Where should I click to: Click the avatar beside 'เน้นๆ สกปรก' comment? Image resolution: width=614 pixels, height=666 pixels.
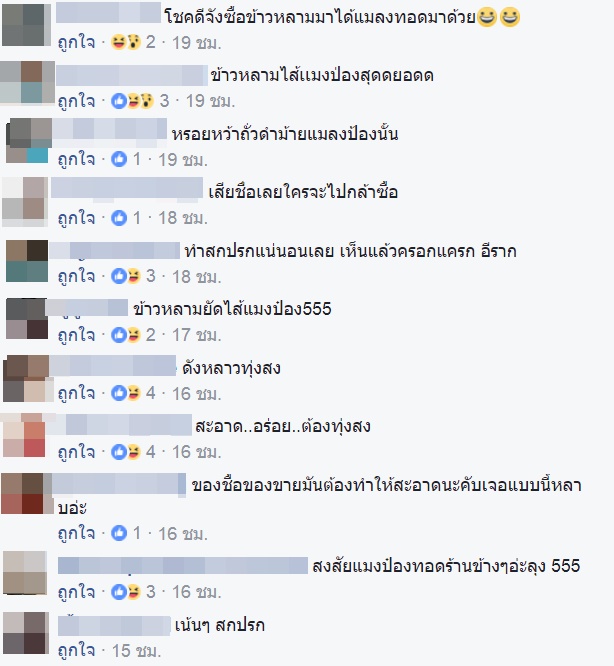click(x=25, y=633)
